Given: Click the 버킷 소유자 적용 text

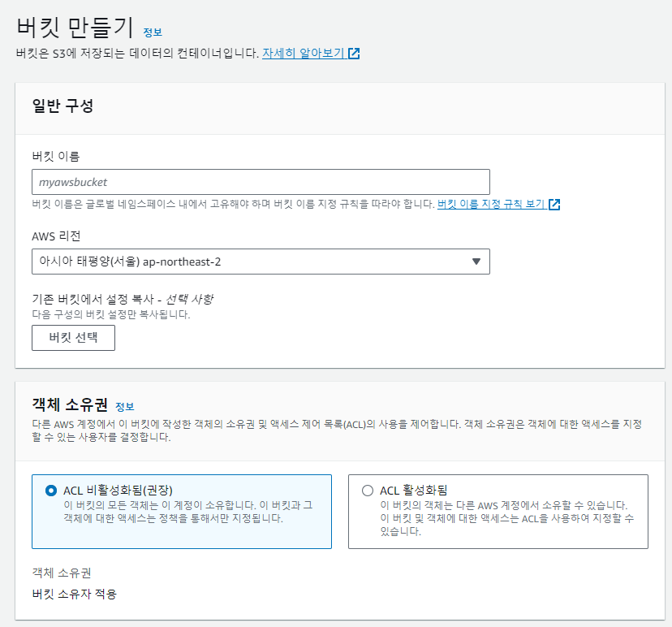Looking at the screenshot, I should point(74,594).
